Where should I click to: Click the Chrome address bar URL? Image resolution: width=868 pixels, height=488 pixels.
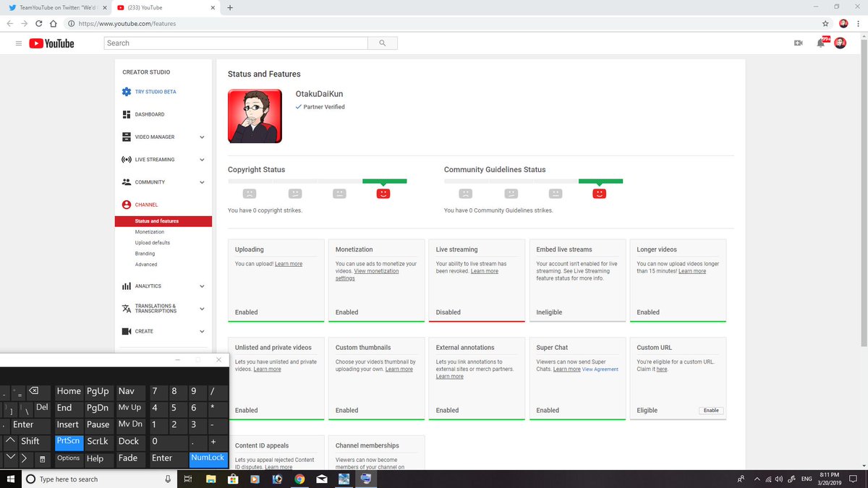pos(127,23)
